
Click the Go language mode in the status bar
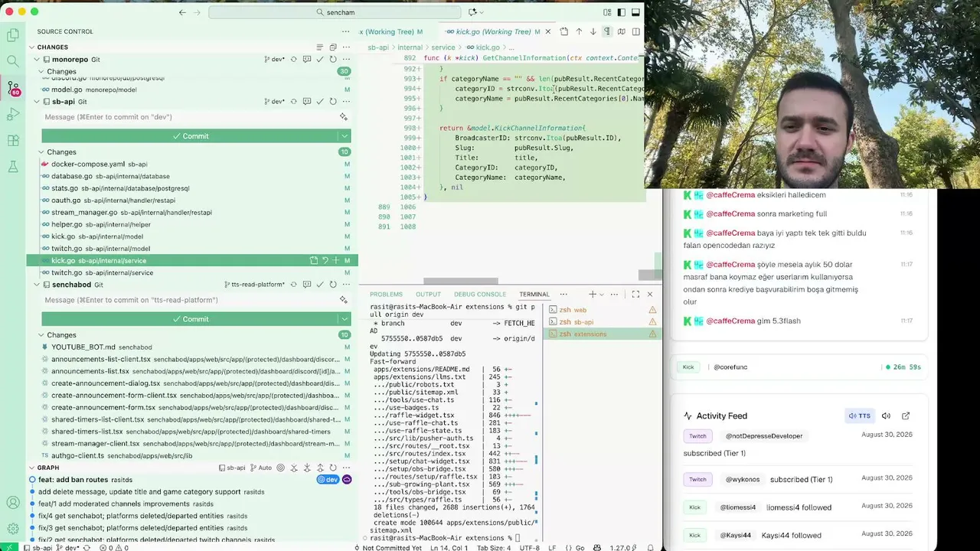coord(580,547)
